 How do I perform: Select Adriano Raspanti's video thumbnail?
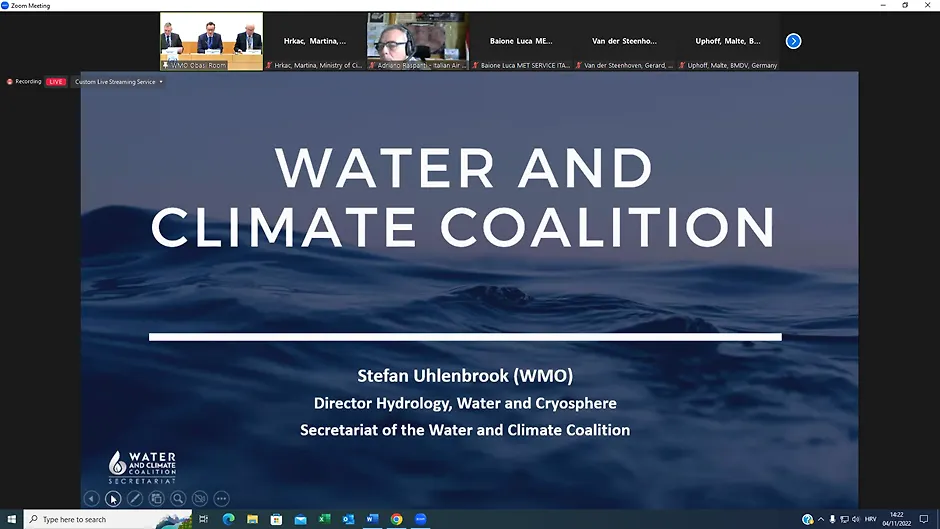click(417, 41)
